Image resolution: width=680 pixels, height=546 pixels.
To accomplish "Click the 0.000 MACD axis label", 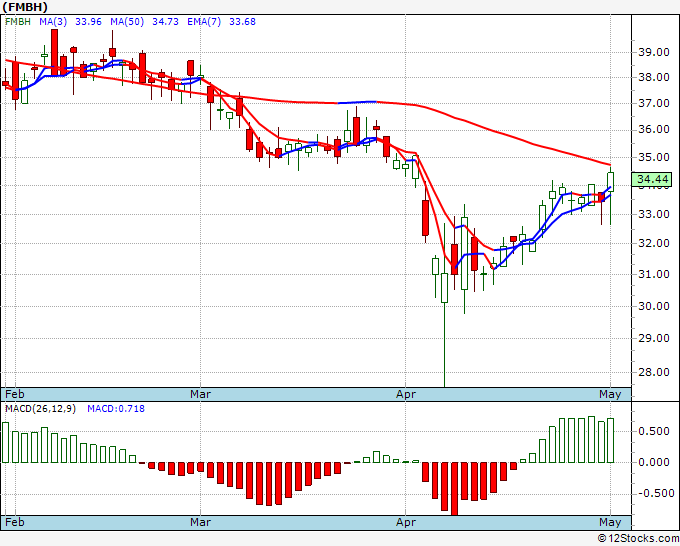I will pyautogui.click(x=654, y=462).
